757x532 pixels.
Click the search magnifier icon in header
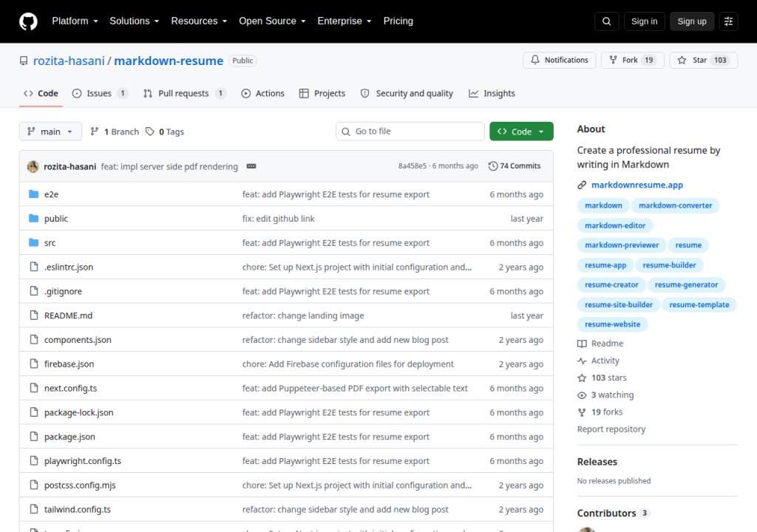tap(607, 21)
